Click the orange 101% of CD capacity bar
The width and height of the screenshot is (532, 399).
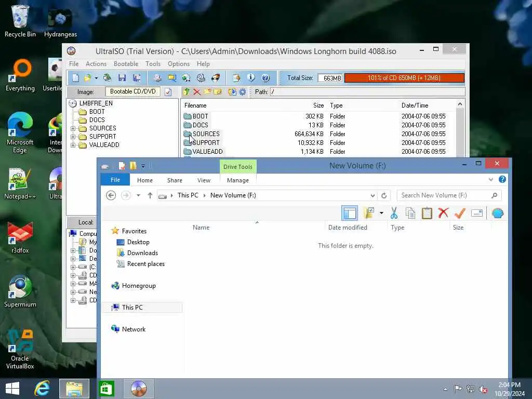coord(404,78)
